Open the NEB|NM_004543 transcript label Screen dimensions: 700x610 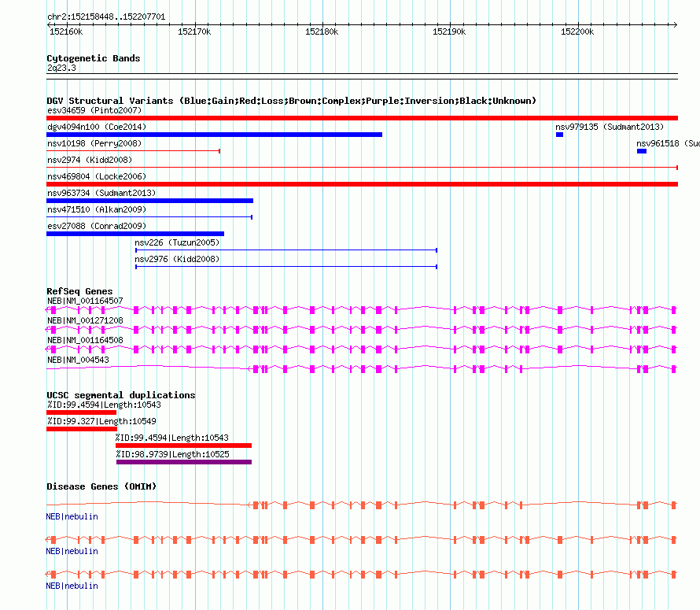[x=78, y=360]
